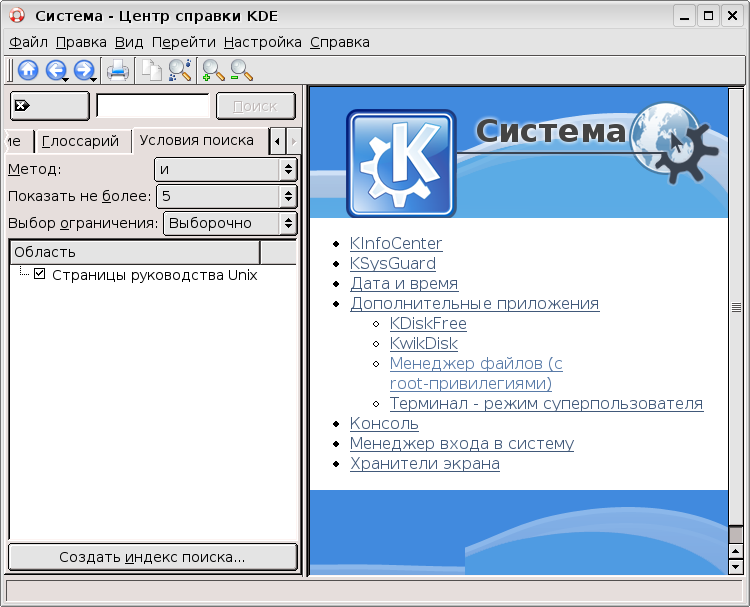
Task: Open the Правка menu
Action: click(81, 43)
